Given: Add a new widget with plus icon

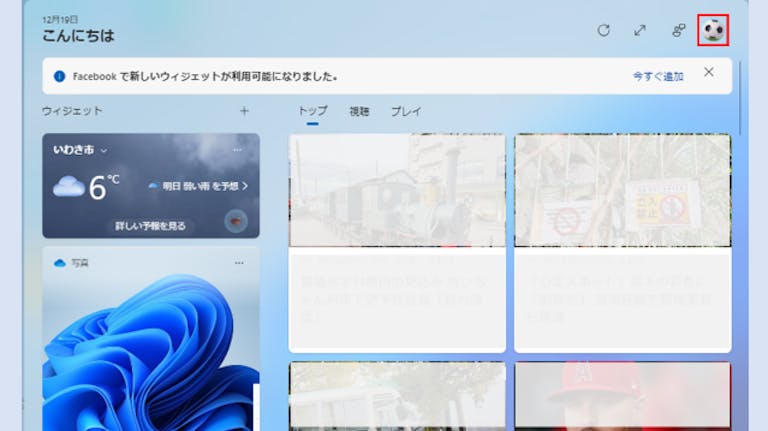Looking at the screenshot, I should pyautogui.click(x=244, y=111).
